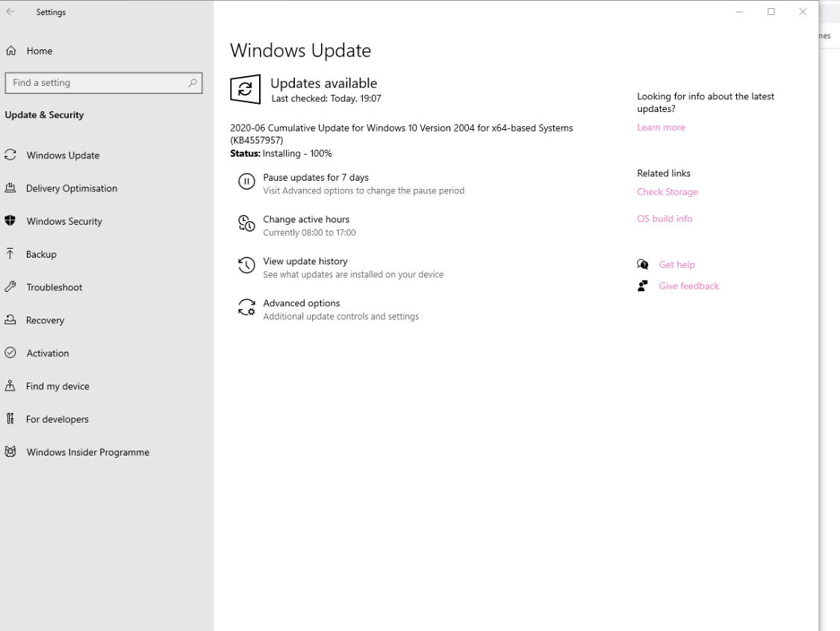Maximize the Settings window
The image size is (840, 631).
tap(771, 12)
